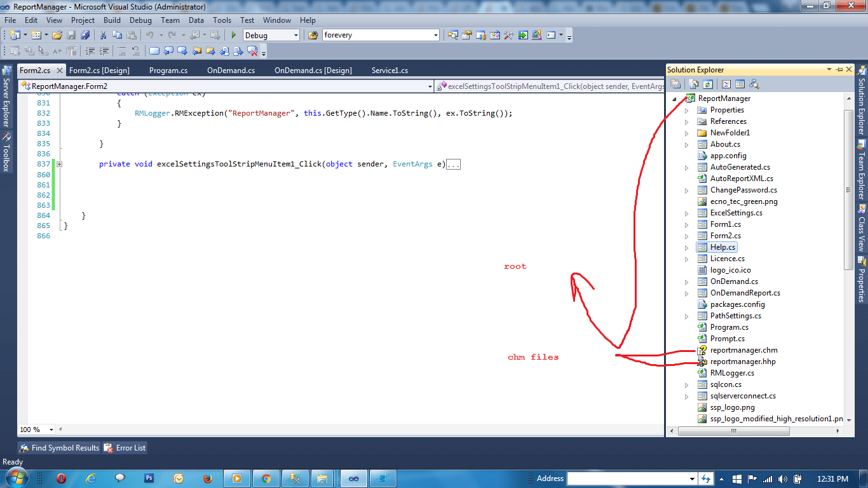Image resolution: width=868 pixels, height=488 pixels.
Task: Click the Refresh icon in Solution Explorer toolbar
Action: point(708,84)
